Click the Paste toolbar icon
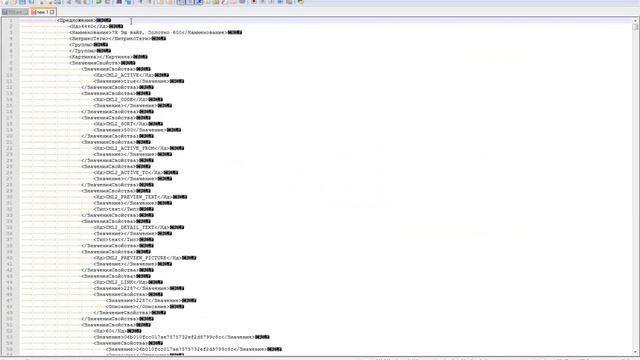The width and height of the screenshot is (640, 360). [87, 2]
